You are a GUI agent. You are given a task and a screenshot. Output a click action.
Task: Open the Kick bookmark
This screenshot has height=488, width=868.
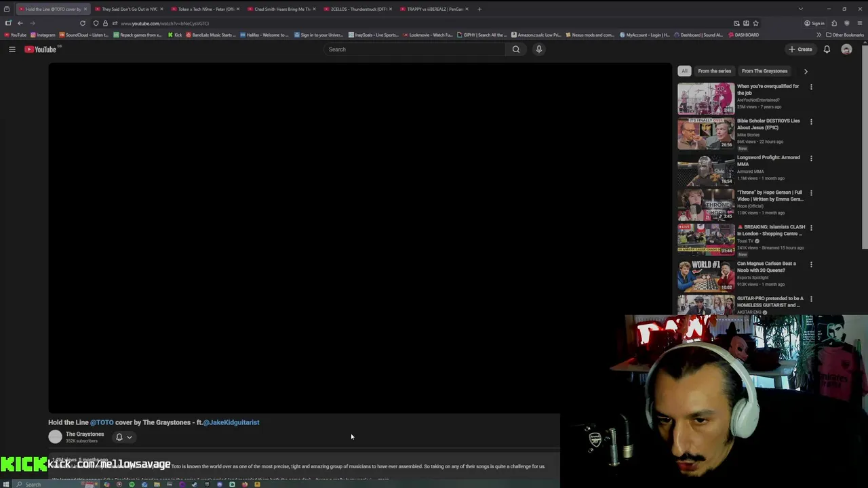click(x=175, y=35)
